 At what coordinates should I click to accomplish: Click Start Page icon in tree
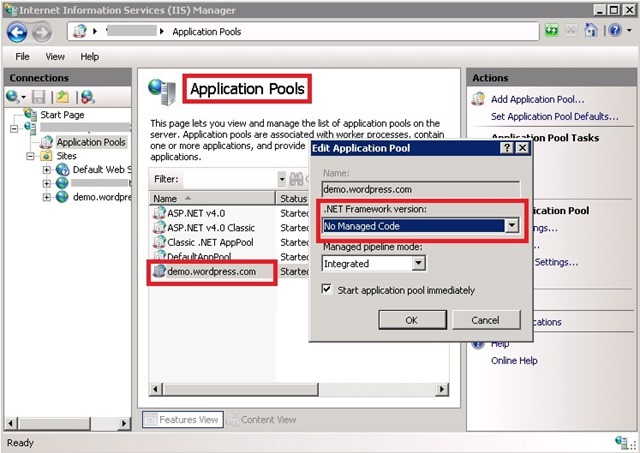click(30, 114)
